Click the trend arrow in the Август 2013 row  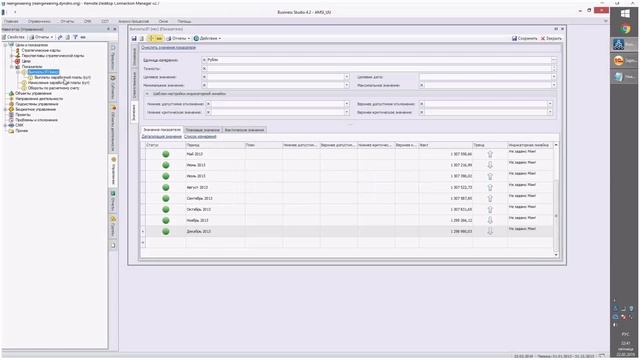(490, 187)
